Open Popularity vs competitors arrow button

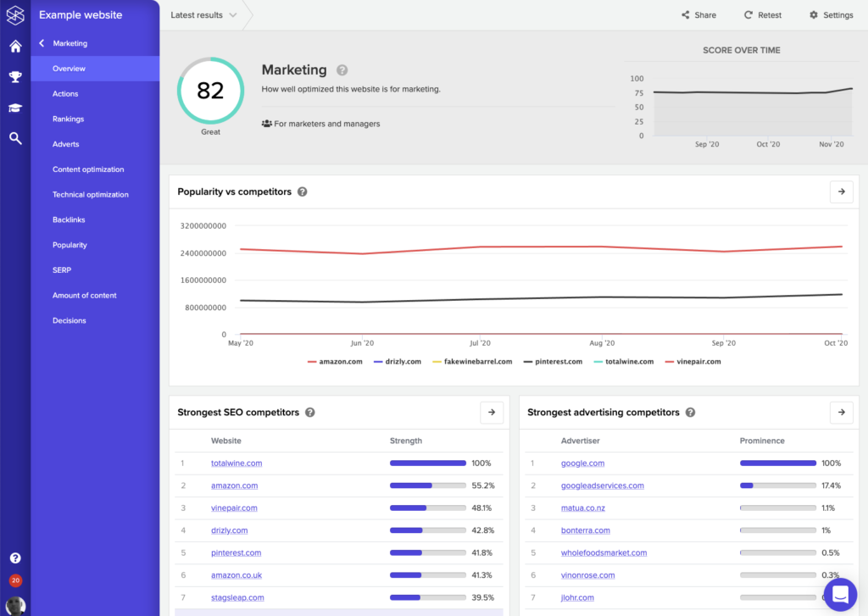pos(842,191)
